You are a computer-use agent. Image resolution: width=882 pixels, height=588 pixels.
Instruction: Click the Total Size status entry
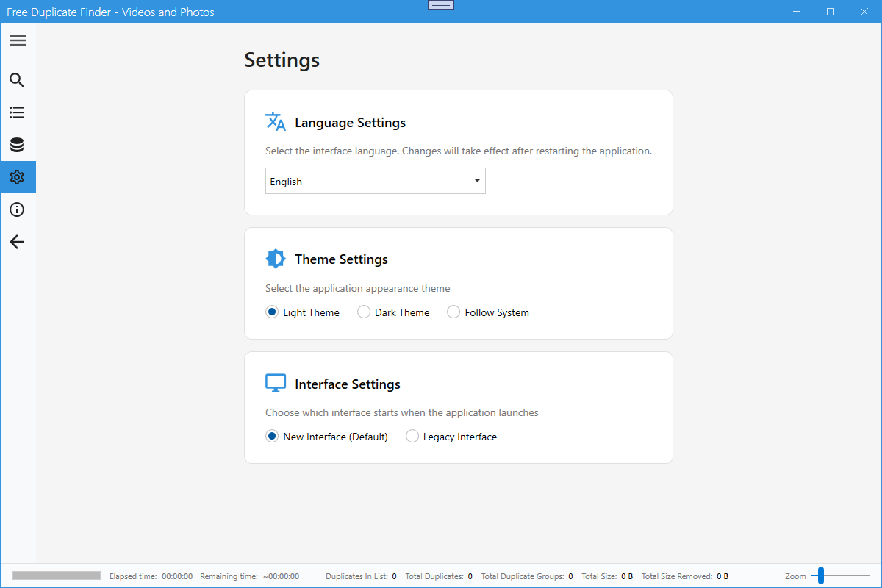[x=607, y=576]
